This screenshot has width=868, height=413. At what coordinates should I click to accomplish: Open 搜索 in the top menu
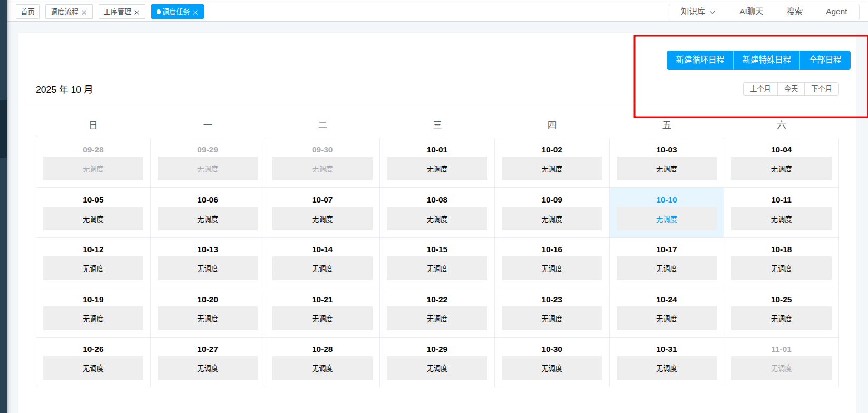click(794, 12)
